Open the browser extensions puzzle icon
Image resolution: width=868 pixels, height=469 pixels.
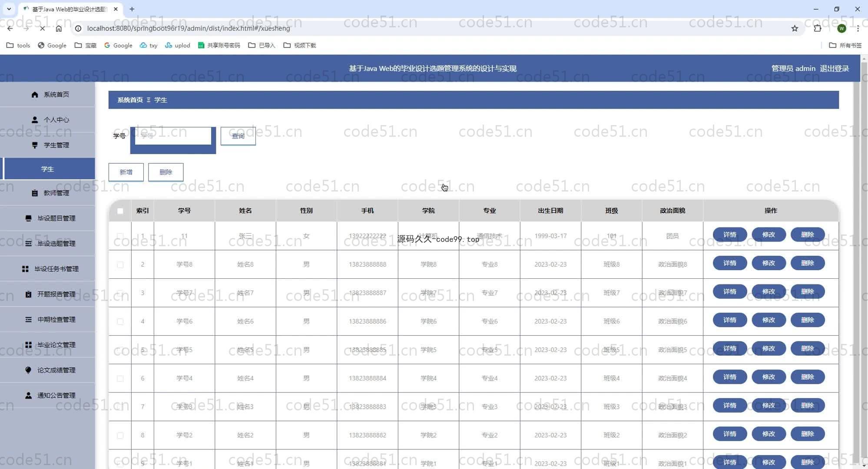[x=818, y=28]
